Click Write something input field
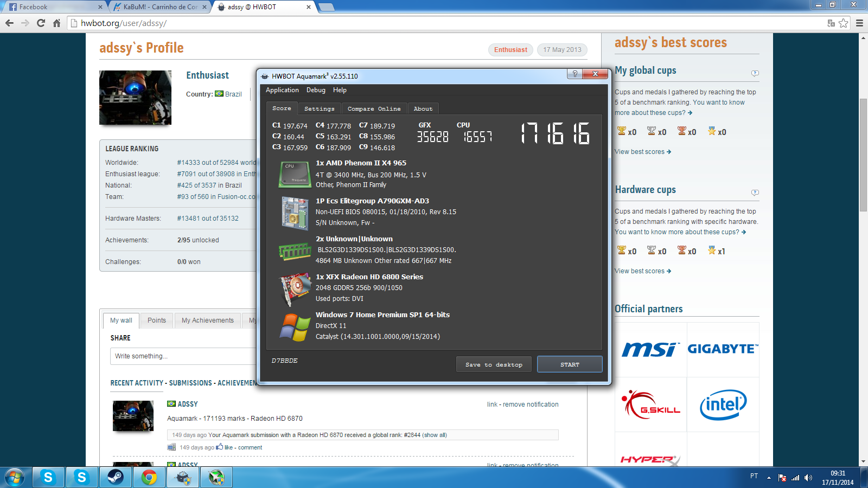The width and height of the screenshot is (868, 488). [x=183, y=356]
